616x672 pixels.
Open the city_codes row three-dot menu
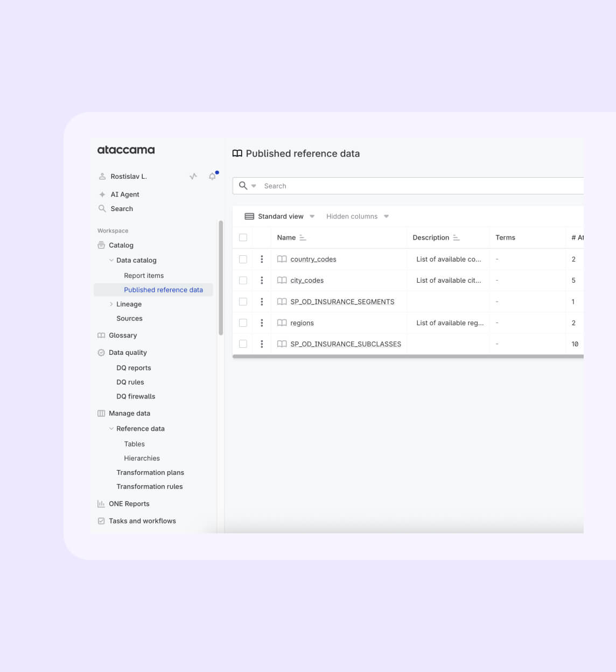(x=262, y=281)
